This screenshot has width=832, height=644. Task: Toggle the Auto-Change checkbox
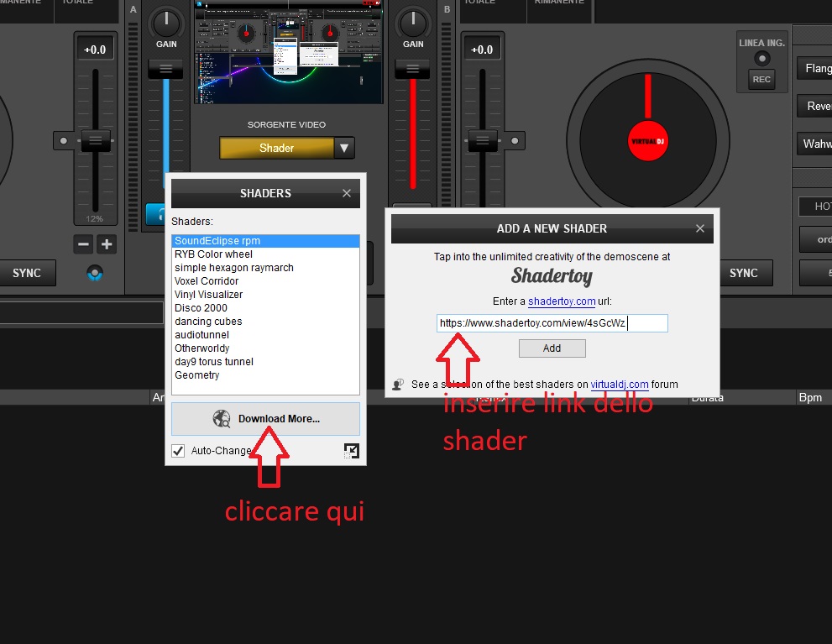178,451
